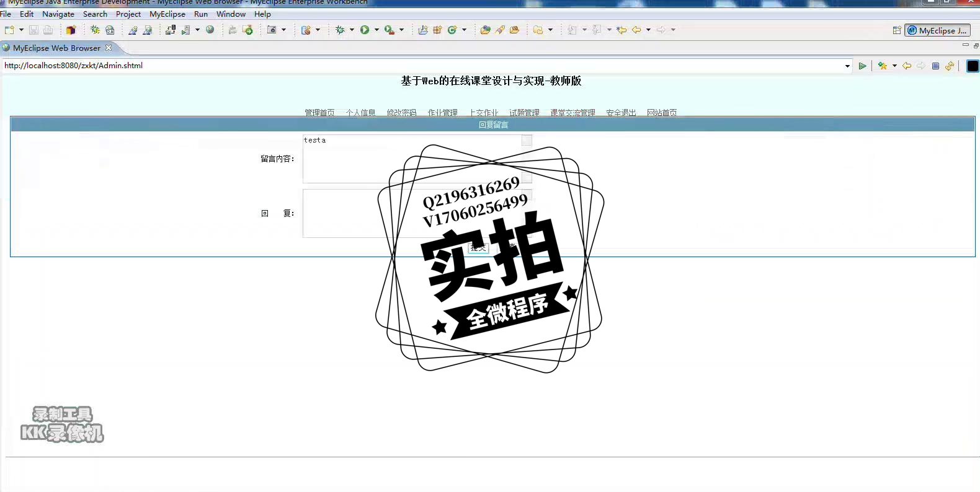This screenshot has height=492, width=980.
Task: Expand the Run dropdown arrow
Action: (x=376, y=30)
